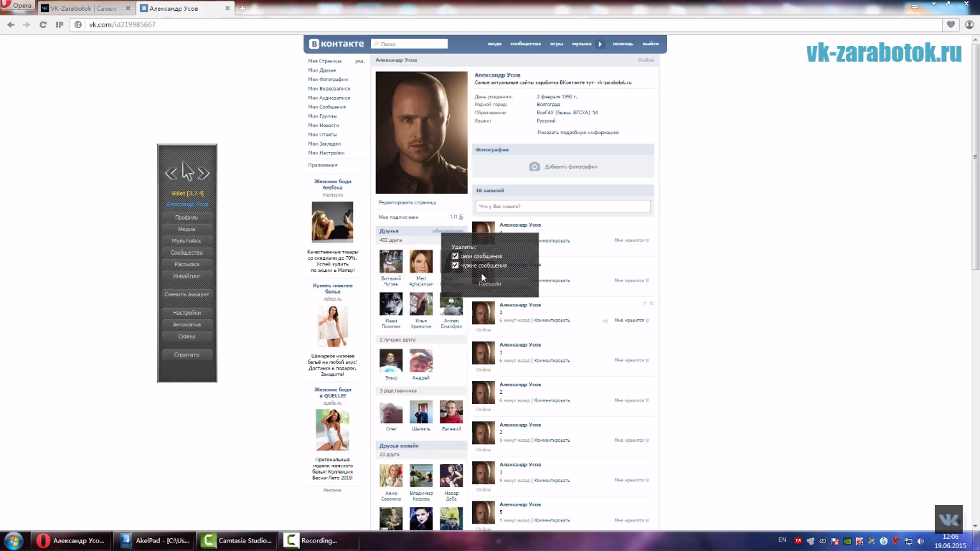Open the 'помощь' header link

tap(623, 44)
